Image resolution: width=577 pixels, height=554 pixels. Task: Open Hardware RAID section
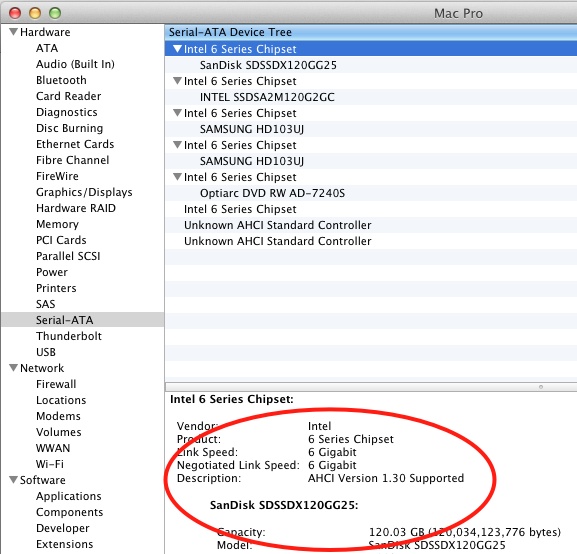coord(76,208)
